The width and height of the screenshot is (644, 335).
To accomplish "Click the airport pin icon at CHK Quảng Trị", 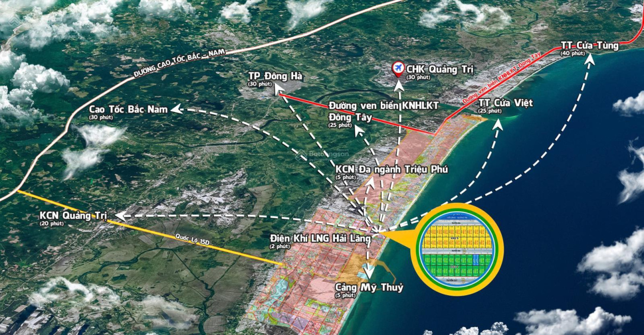I will coord(398,69).
